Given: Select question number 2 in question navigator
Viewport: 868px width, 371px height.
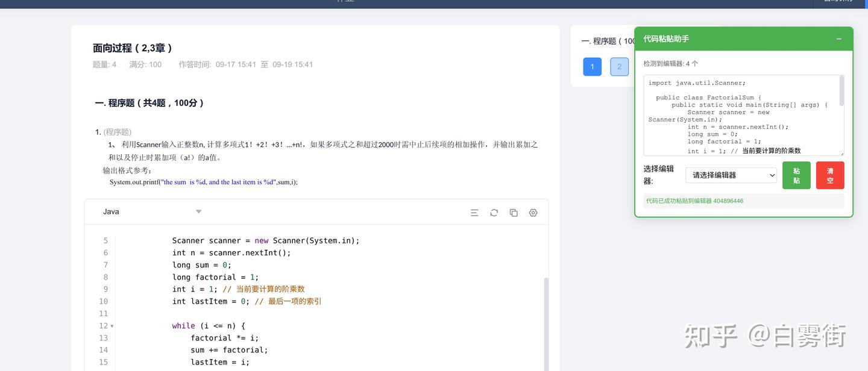Looking at the screenshot, I should (619, 66).
